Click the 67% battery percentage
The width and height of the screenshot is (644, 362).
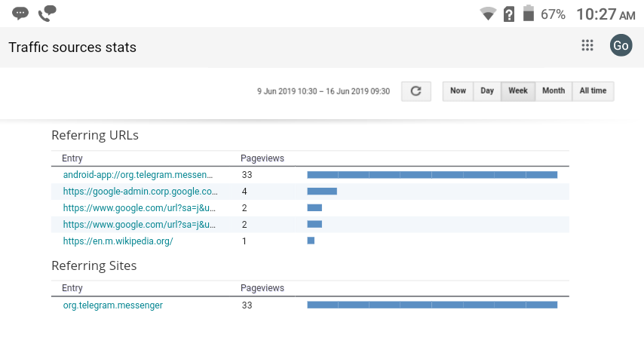coord(553,14)
